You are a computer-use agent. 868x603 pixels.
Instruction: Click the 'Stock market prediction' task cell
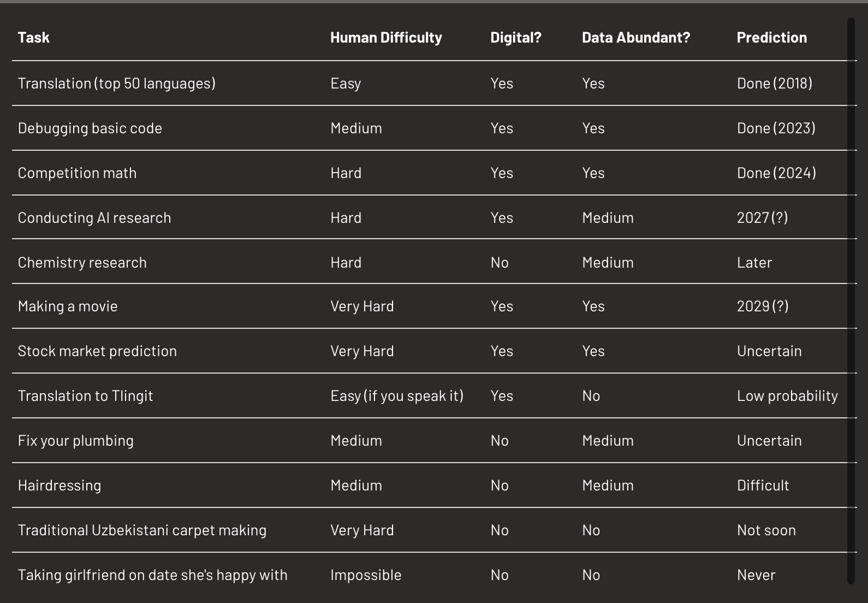(x=97, y=351)
